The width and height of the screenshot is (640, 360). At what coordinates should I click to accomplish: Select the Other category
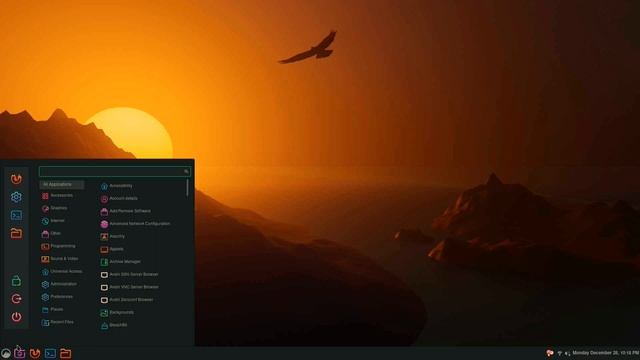click(x=51, y=233)
